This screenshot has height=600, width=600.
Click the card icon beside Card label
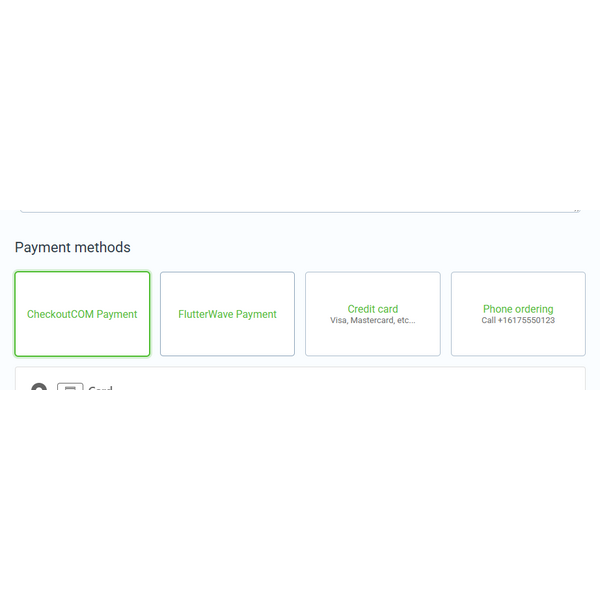pos(69,387)
